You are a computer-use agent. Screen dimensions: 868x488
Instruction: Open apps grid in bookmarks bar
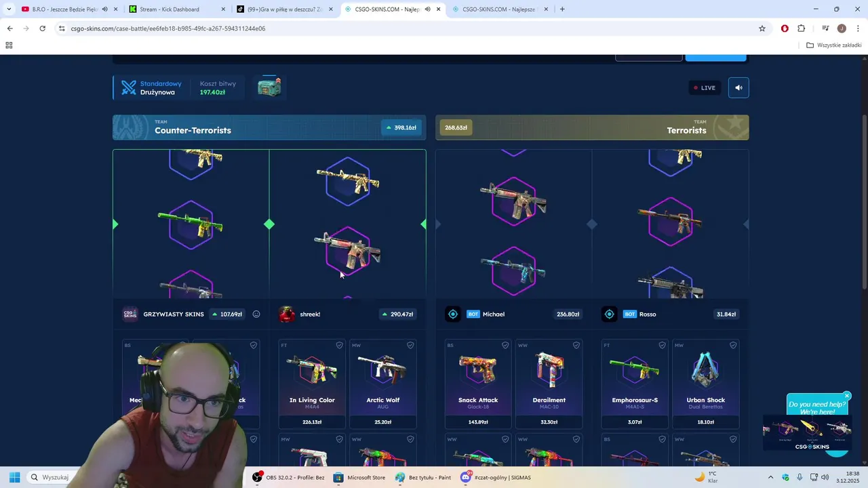(9, 45)
